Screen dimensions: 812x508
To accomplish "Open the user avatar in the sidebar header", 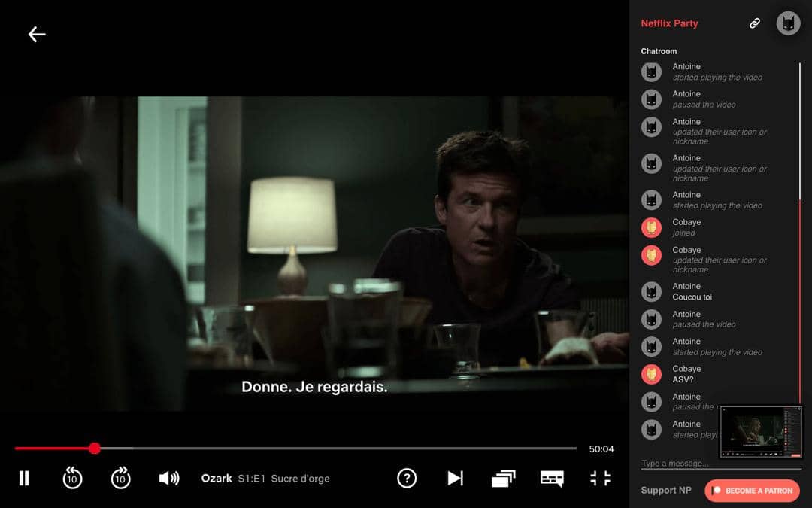I will tap(788, 23).
